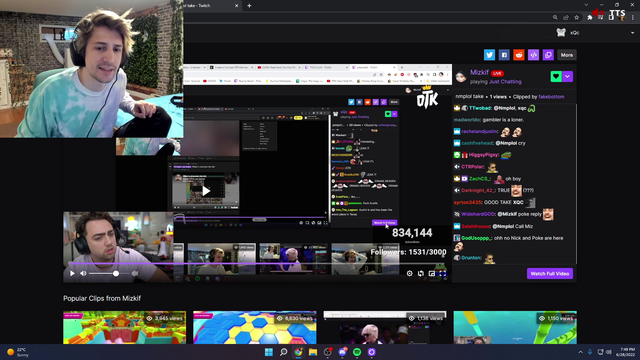This screenshot has width=640, height=360.
Task: Share the clip on Reddit
Action: [x=518, y=55]
